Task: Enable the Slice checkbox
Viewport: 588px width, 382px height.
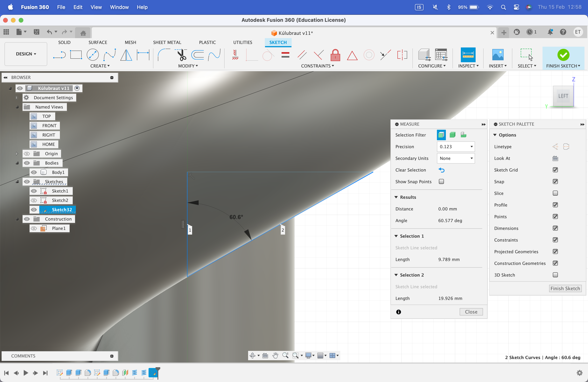Action: 555,193
